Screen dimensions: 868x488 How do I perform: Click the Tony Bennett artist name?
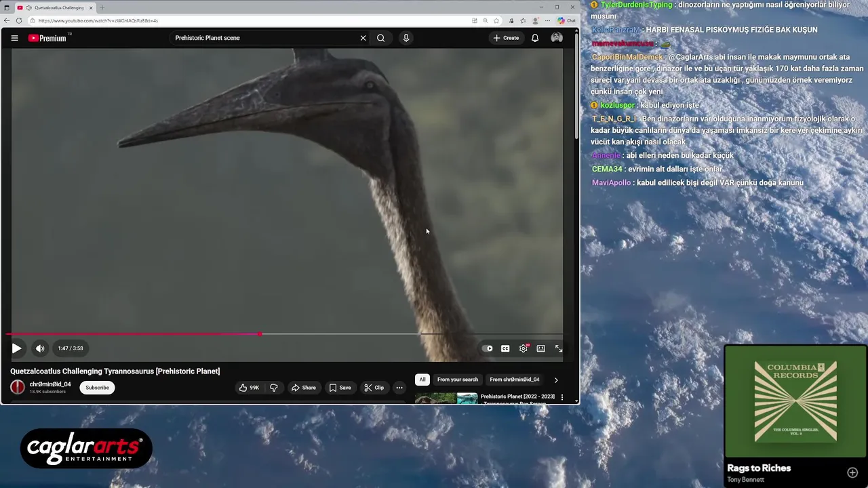click(745, 480)
